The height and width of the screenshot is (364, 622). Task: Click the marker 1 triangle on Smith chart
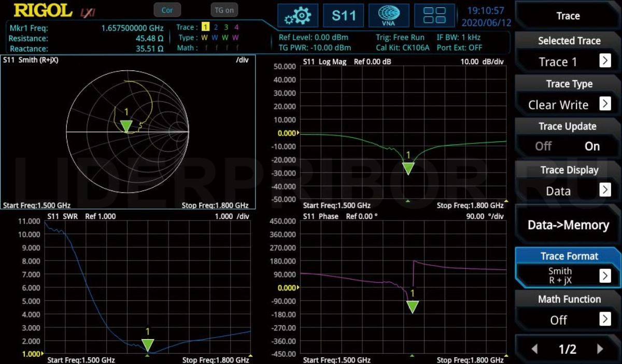[126, 126]
